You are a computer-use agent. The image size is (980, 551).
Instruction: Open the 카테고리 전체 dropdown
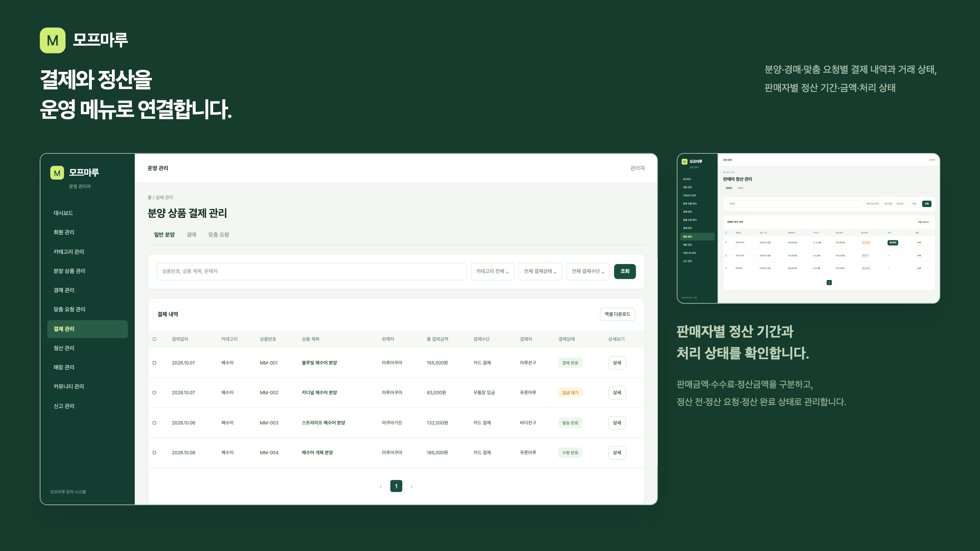492,271
